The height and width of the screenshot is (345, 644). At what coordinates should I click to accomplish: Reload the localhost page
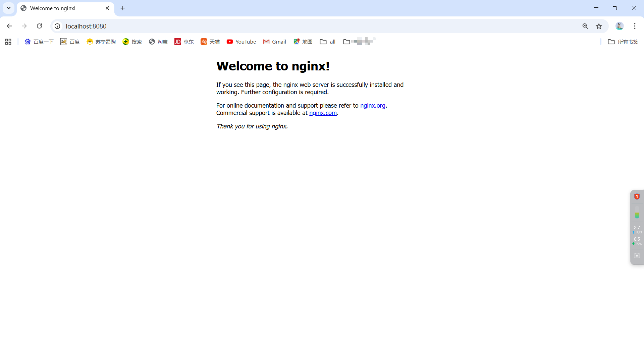coord(39,26)
